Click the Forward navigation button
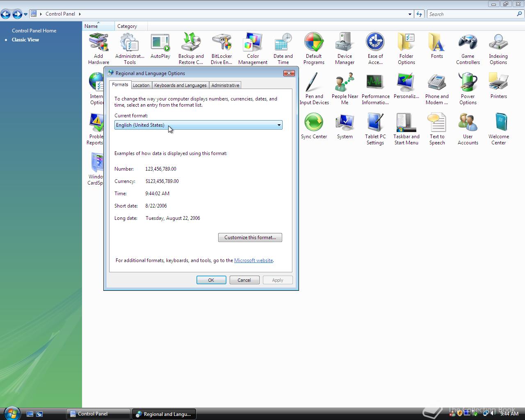 tap(17, 14)
